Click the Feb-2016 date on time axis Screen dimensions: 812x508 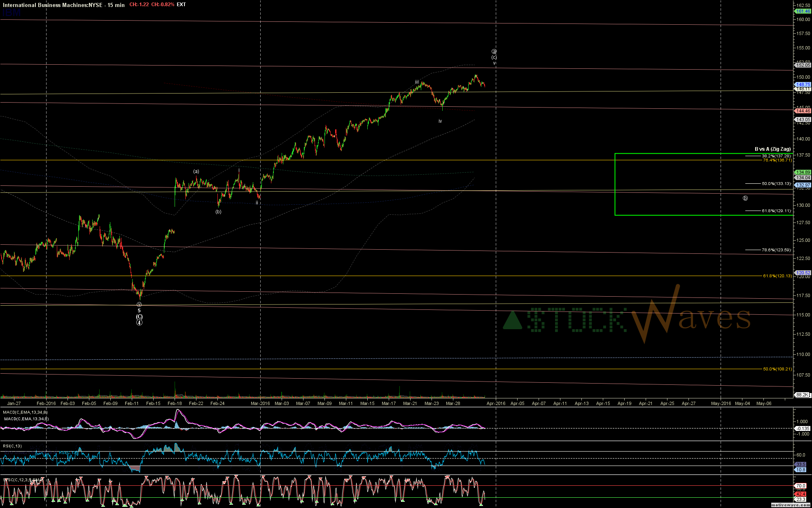coord(46,403)
